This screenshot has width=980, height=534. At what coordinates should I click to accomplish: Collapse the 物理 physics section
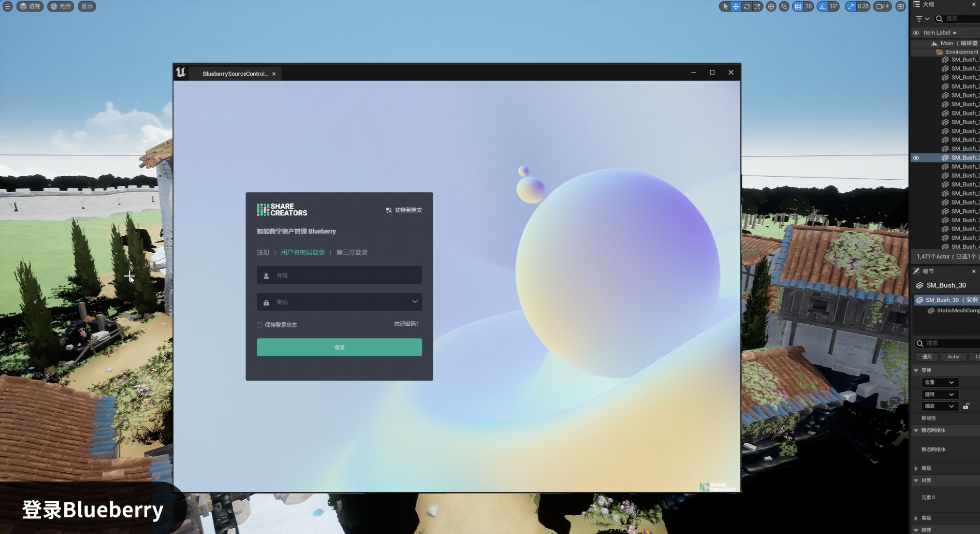tap(916, 530)
